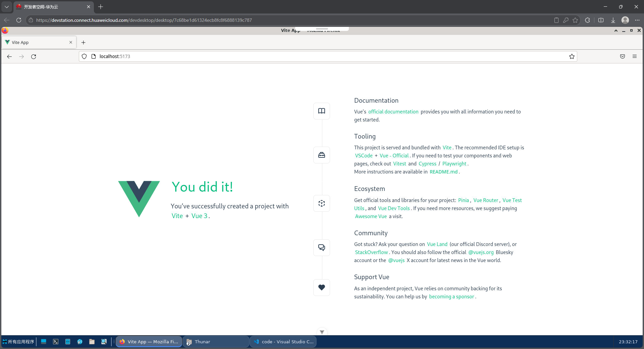Screen dimensions: 644x349
Task: Go back in Firefox history
Action: click(9, 57)
